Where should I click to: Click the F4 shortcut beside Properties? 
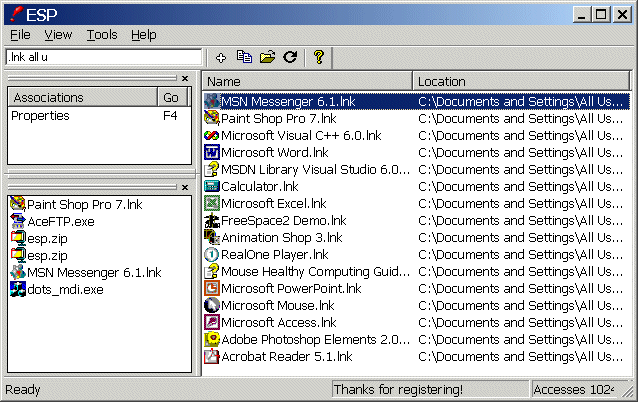170,116
